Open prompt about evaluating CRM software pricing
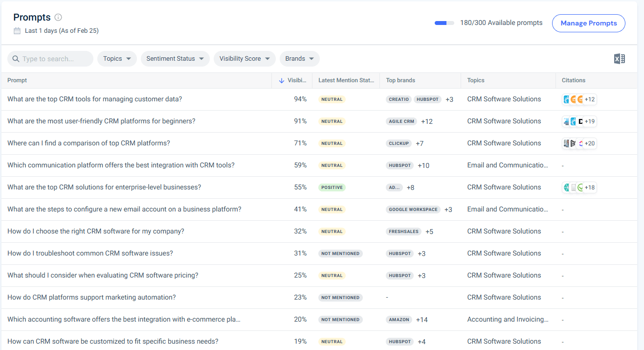Viewport: 644px width, 350px height. pyautogui.click(x=103, y=276)
